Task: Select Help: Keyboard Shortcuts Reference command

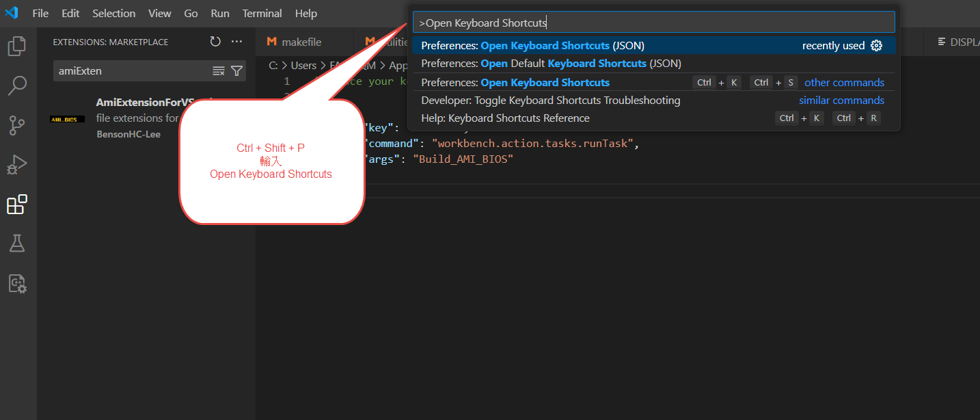Action: (x=505, y=118)
